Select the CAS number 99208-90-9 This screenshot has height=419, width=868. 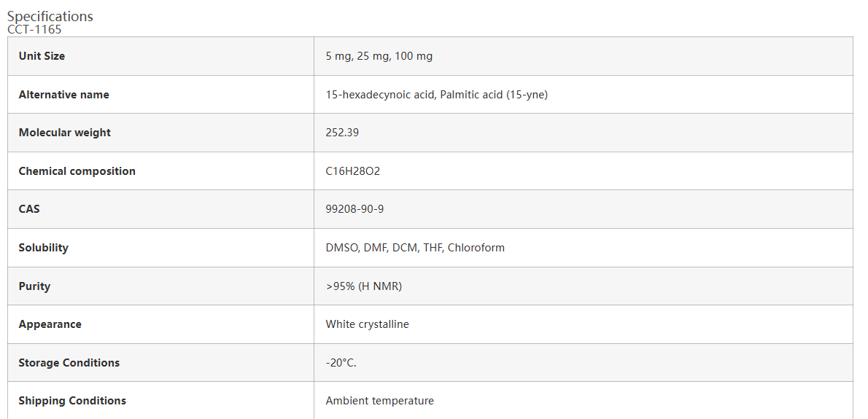[354, 209]
